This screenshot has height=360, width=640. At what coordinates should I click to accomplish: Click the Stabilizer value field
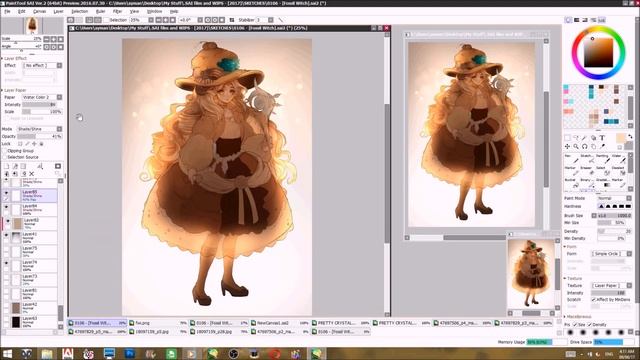(x=261, y=20)
